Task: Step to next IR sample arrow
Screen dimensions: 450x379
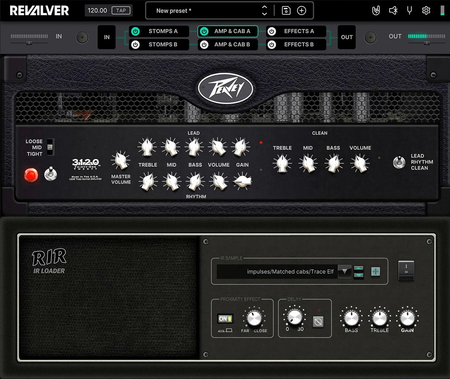Action: (x=359, y=275)
